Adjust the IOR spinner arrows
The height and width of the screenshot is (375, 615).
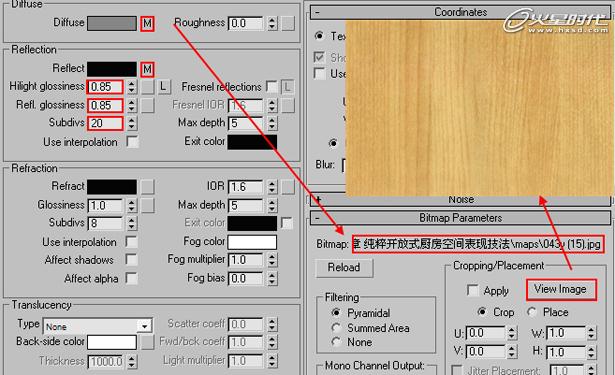point(272,187)
